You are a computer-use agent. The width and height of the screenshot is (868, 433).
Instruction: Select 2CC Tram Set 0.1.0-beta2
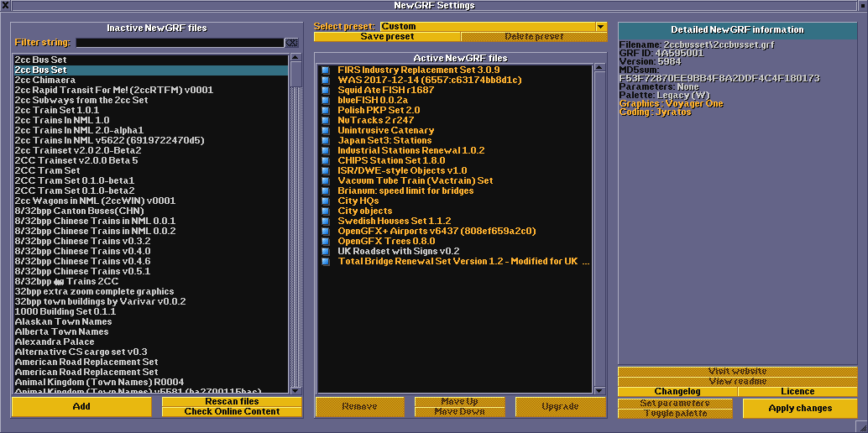point(150,190)
